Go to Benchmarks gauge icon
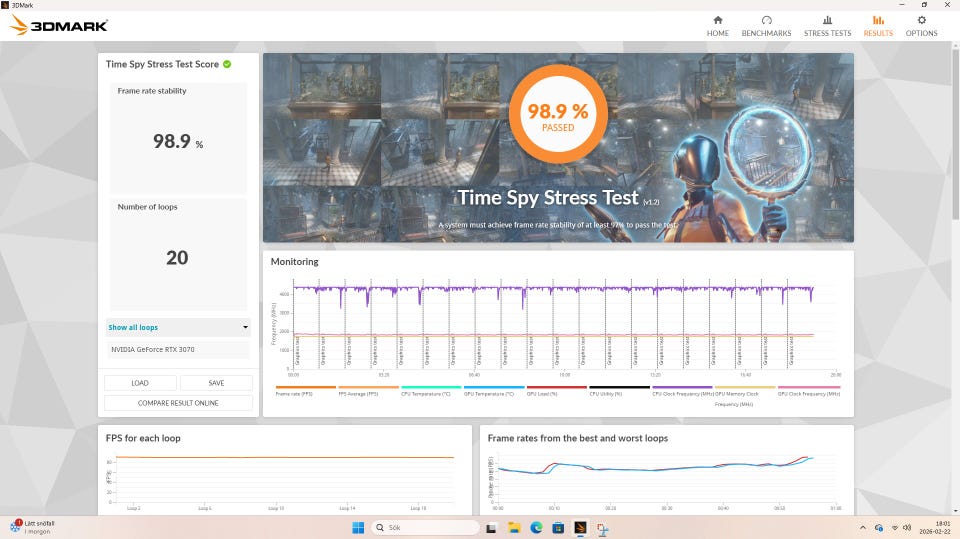Image resolution: width=960 pixels, height=539 pixels. click(x=767, y=20)
